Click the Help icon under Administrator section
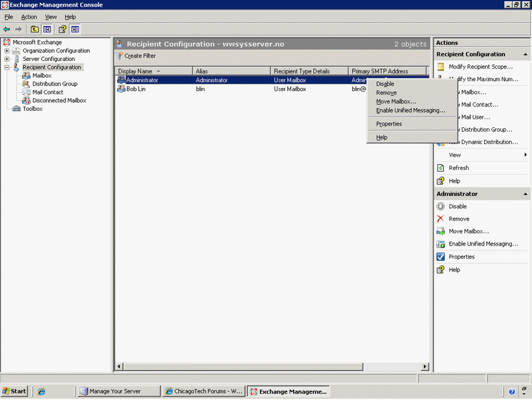This screenshot has width=532, height=400. click(440, 270)
